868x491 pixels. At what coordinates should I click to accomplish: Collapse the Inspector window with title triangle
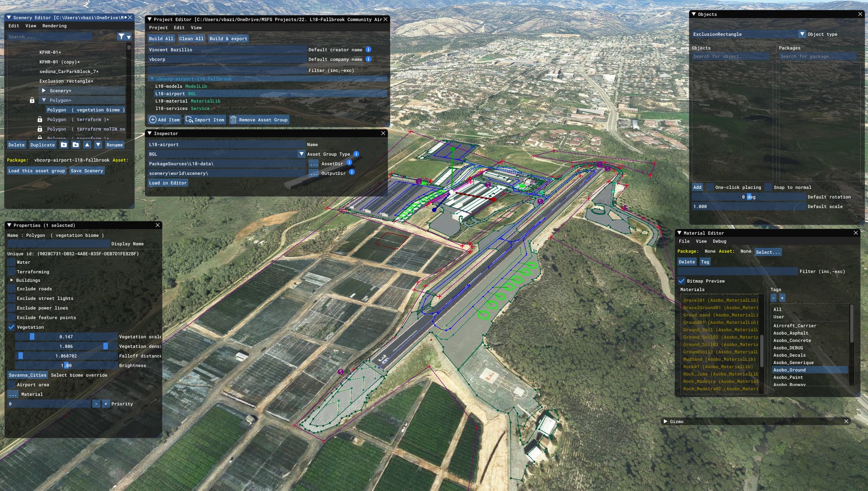click(149, 133)
